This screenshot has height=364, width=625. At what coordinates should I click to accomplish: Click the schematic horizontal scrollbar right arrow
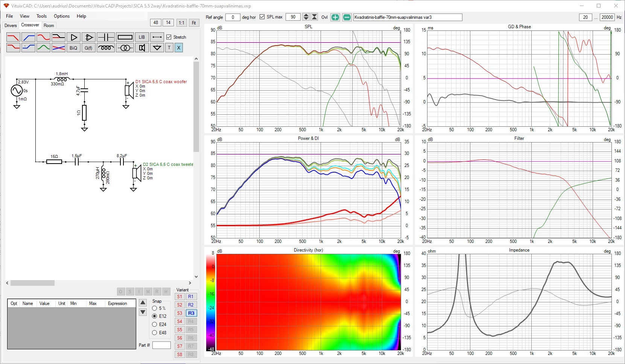190,283
